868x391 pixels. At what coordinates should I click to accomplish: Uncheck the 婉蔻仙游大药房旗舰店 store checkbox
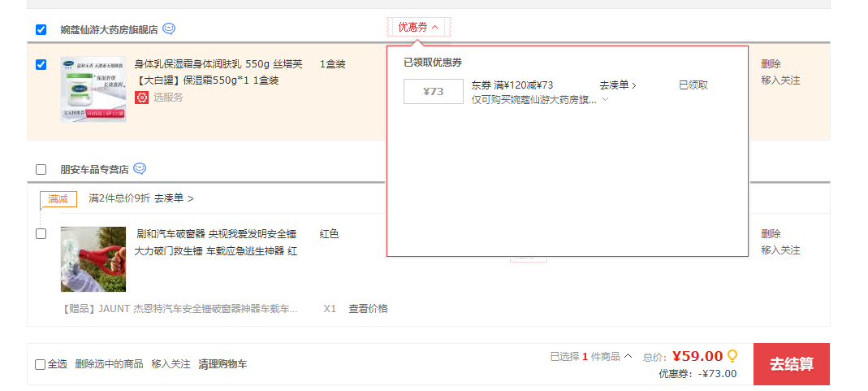[x=41, y=30]
